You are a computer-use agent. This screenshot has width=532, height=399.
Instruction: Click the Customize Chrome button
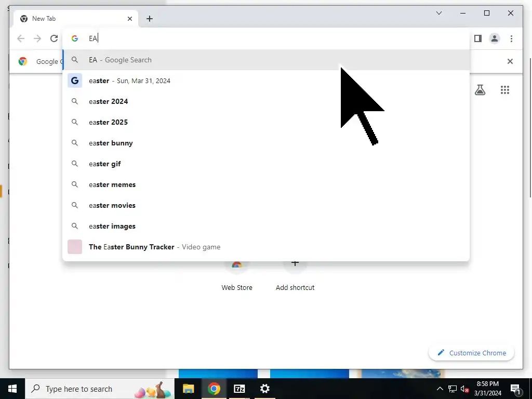pyautogui.click(x=472, y=353)
